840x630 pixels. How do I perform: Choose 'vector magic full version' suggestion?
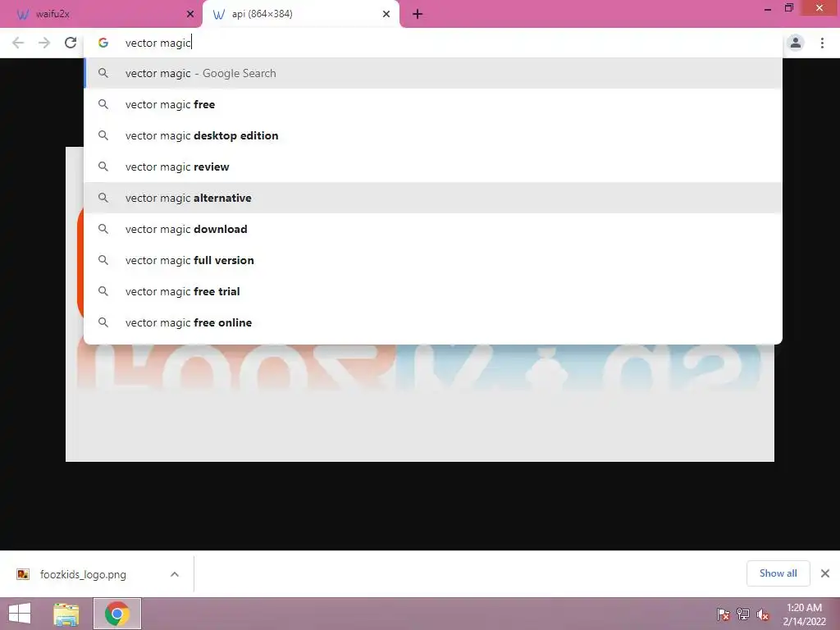click(x=433, y=260)
